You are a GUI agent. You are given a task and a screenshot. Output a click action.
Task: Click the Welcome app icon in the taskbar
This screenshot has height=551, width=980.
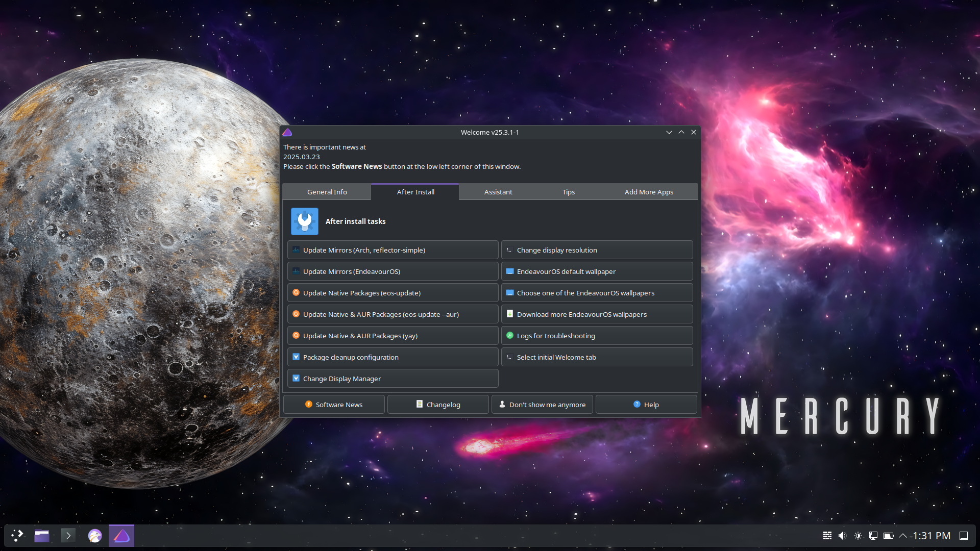pyautogui.click(x=121, y=535)
